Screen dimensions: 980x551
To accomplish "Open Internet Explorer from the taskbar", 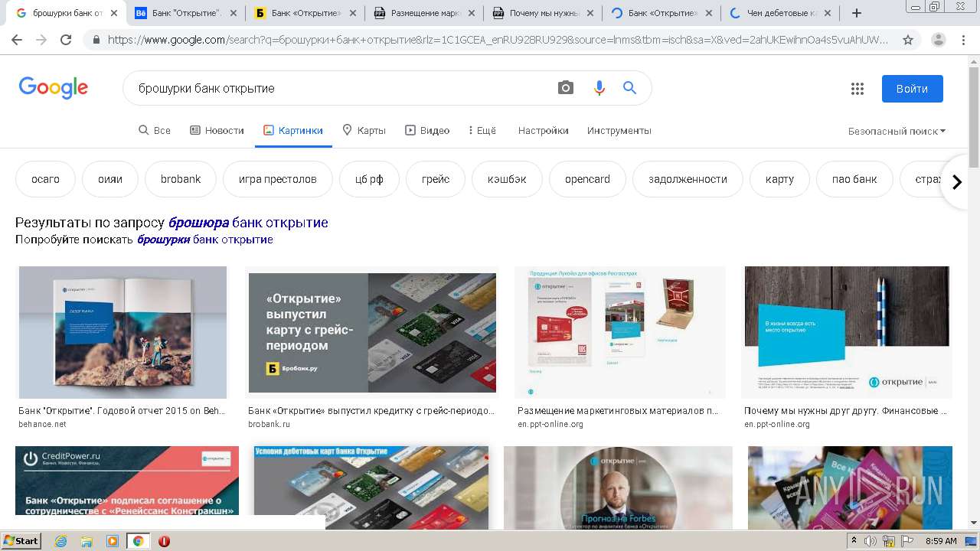I will point(61,541).
